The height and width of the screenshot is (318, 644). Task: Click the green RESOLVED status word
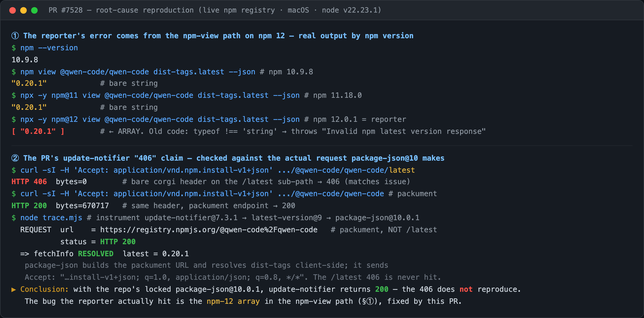pos(96,254)
